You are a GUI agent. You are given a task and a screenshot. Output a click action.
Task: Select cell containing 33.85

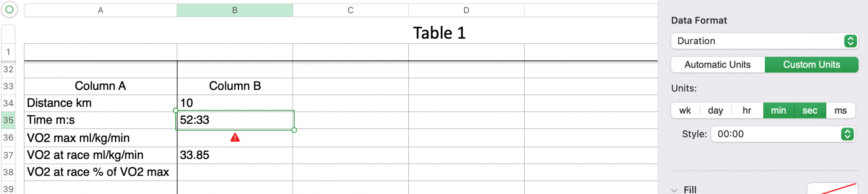235,155
